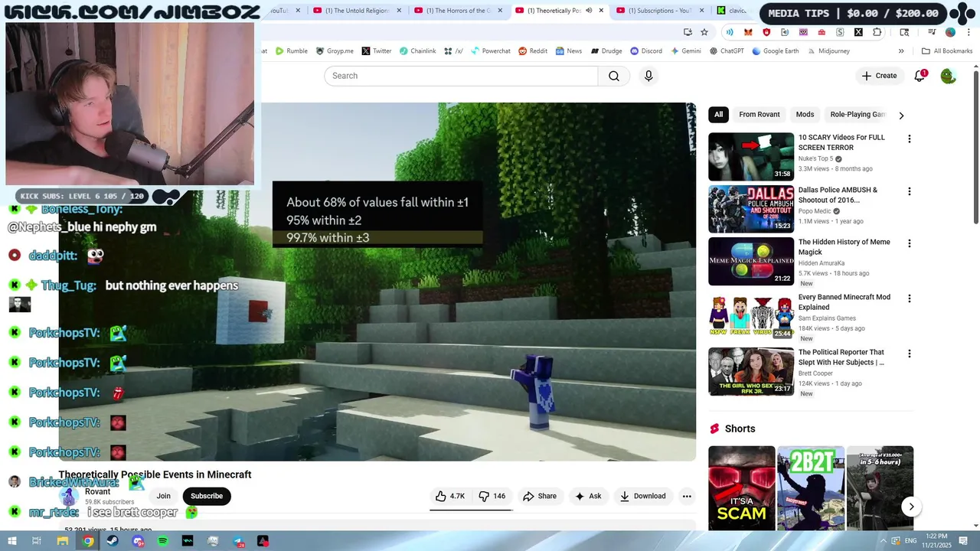The width and height of the screenshot is (980, 551).
Task: Open the Discord bookmark
Action: [646, 51]
